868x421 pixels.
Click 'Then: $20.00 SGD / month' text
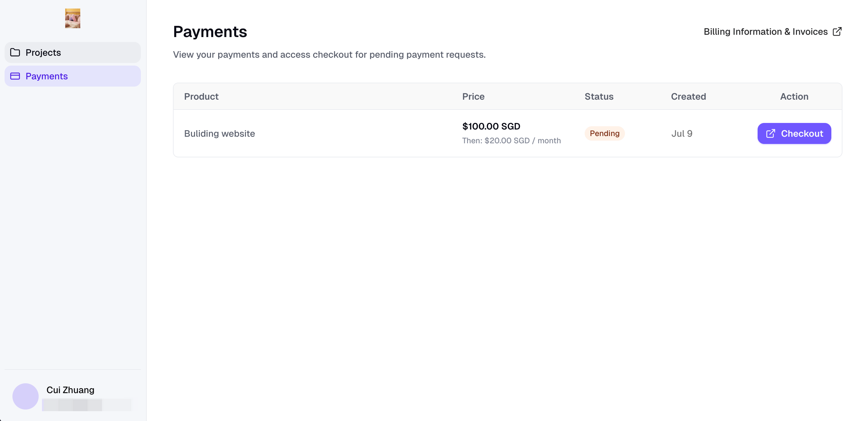click(x=511, y=141)
